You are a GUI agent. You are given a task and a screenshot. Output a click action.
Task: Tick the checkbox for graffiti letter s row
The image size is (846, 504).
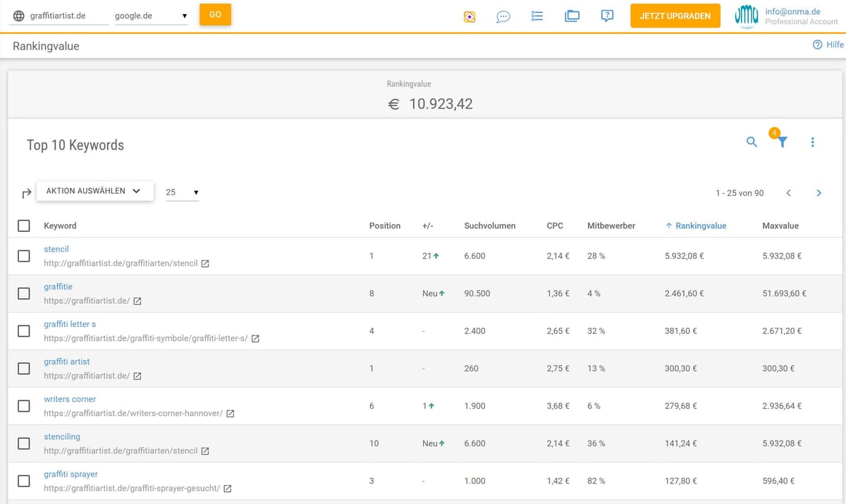coord(24,331)
